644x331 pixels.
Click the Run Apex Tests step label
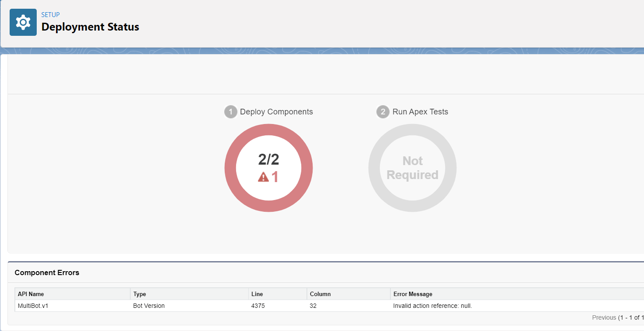(x=420, y=112)
